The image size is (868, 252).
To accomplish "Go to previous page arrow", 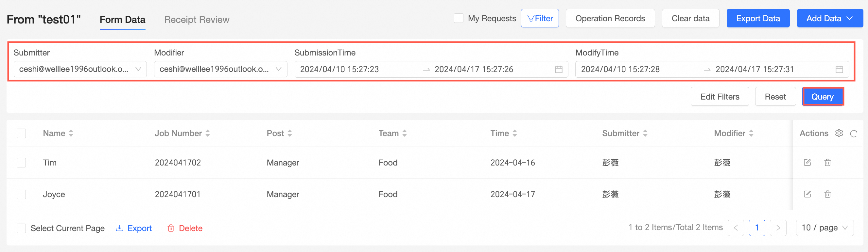I will coord(736,228).
